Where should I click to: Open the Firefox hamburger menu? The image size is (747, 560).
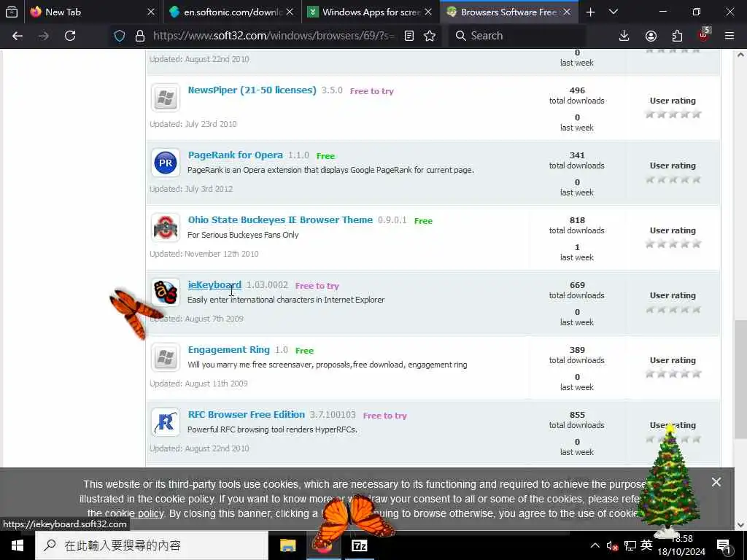pyautogui.click(x=729, y=36)
